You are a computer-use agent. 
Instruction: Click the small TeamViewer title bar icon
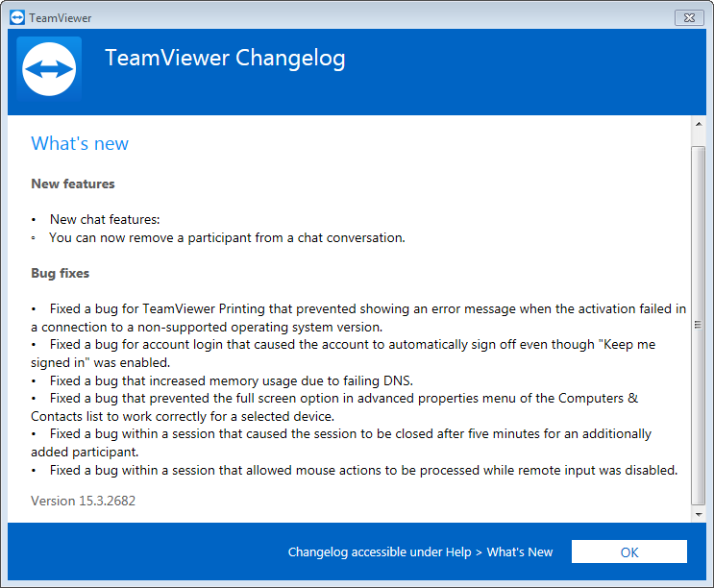coord(17,17)
